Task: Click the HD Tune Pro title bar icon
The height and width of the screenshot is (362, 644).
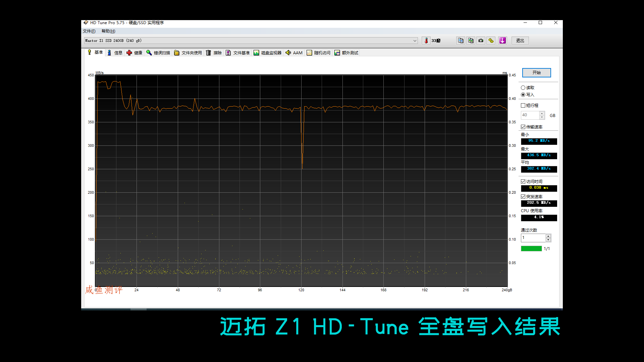Action: [86, 22]
